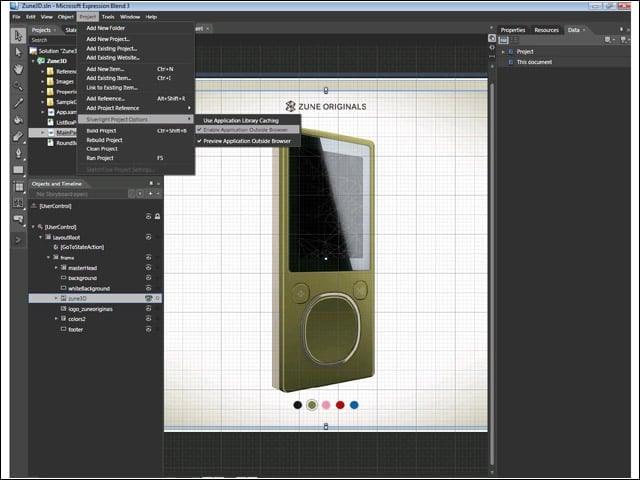Select the Zoom magnifier tool
The width and height of the screenshot is (640, 480).
(18, 86)
